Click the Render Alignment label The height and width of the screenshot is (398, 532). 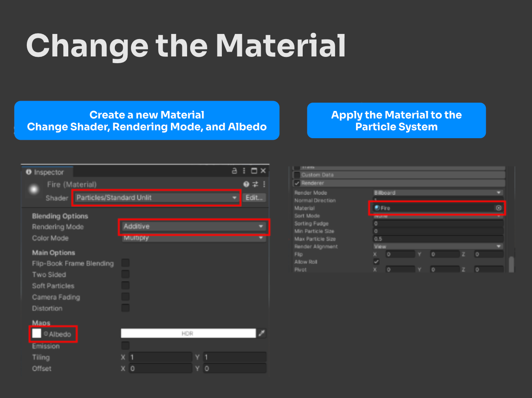316,246
